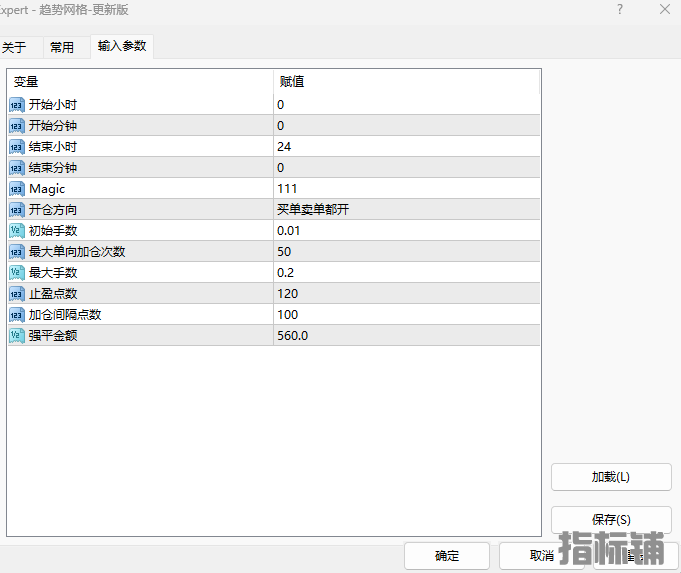Click the integer icon beside 加仓间隔点数
Image resolution: width=681 pixels, height=573 pixels.
tap(17, 315)
